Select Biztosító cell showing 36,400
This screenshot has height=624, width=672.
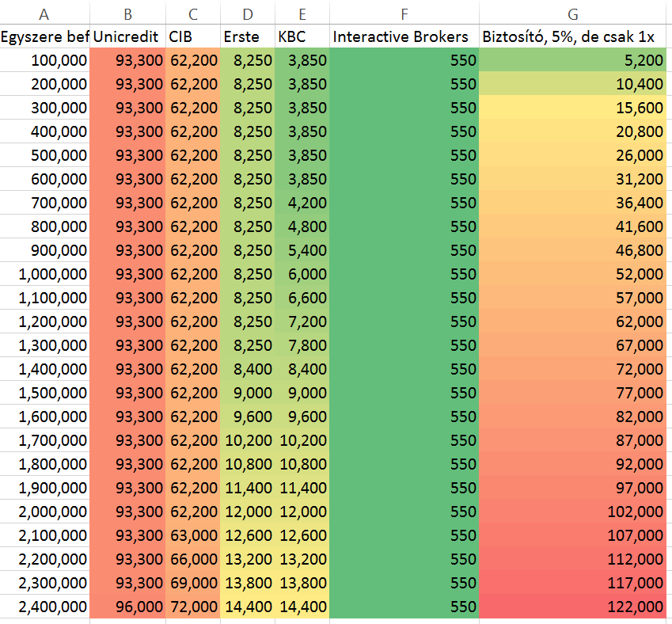(572, 203)
